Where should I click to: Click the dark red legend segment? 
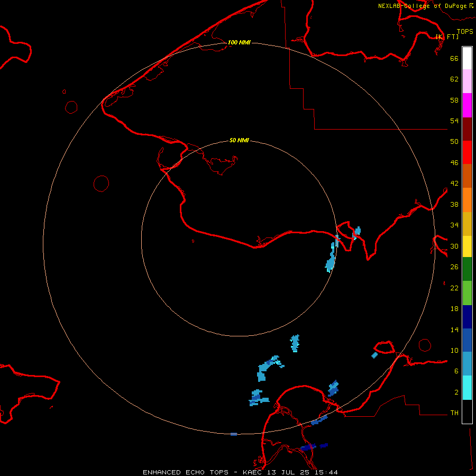467,129
